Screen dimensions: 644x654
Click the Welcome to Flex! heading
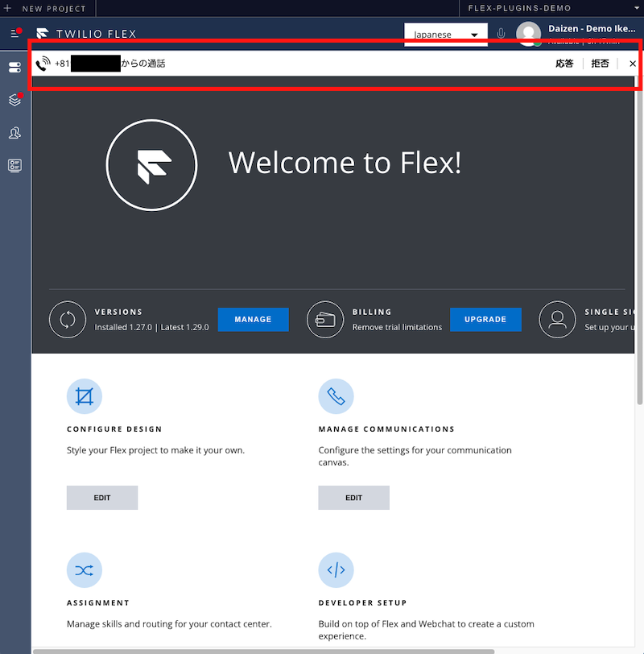(x=345, y=163)
